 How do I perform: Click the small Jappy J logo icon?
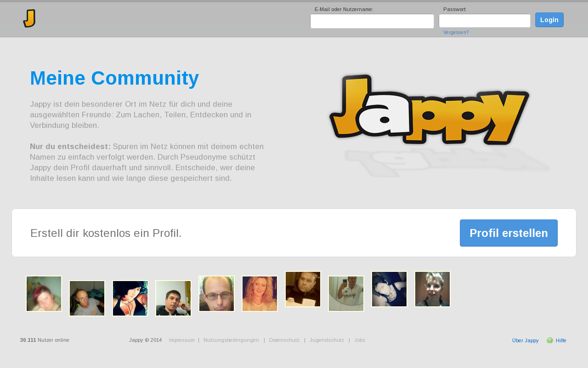(29, 18)
